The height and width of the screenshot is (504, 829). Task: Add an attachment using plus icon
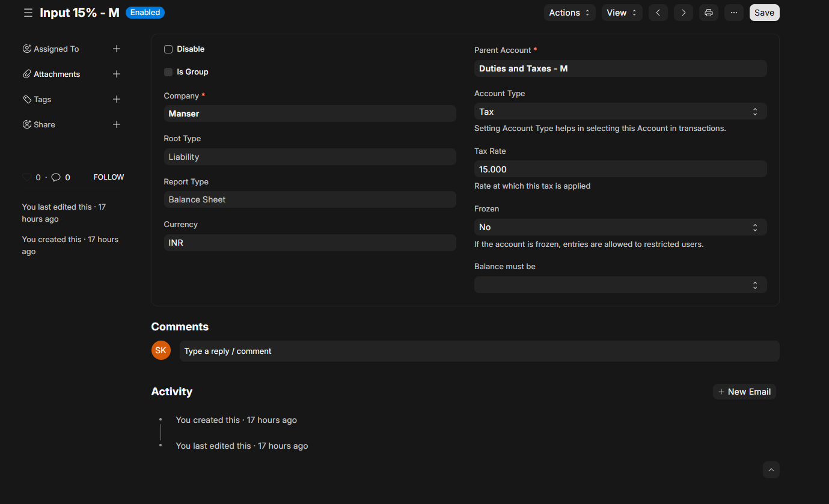[x=117, y=74]
